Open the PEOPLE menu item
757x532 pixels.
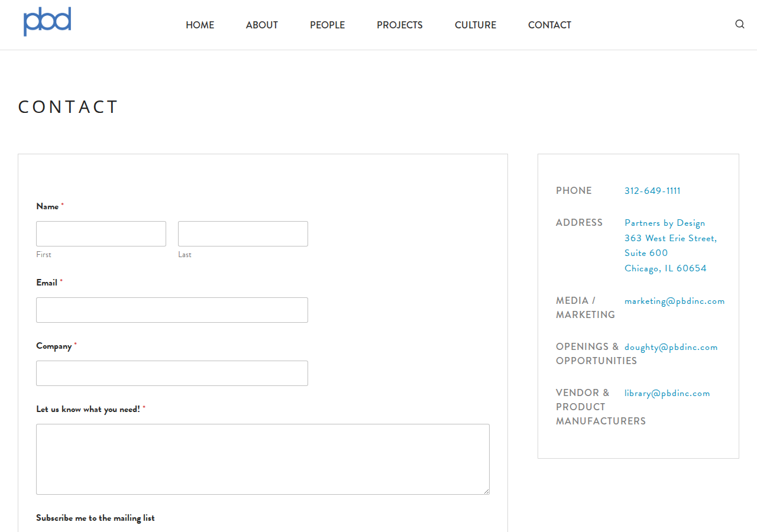tap(327, 25)
